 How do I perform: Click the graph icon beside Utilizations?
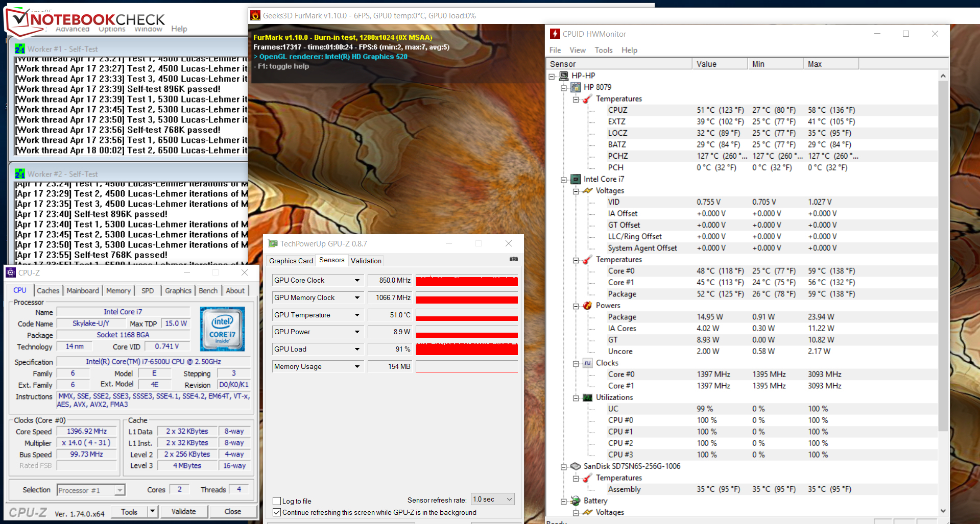(x=587, y=397)
